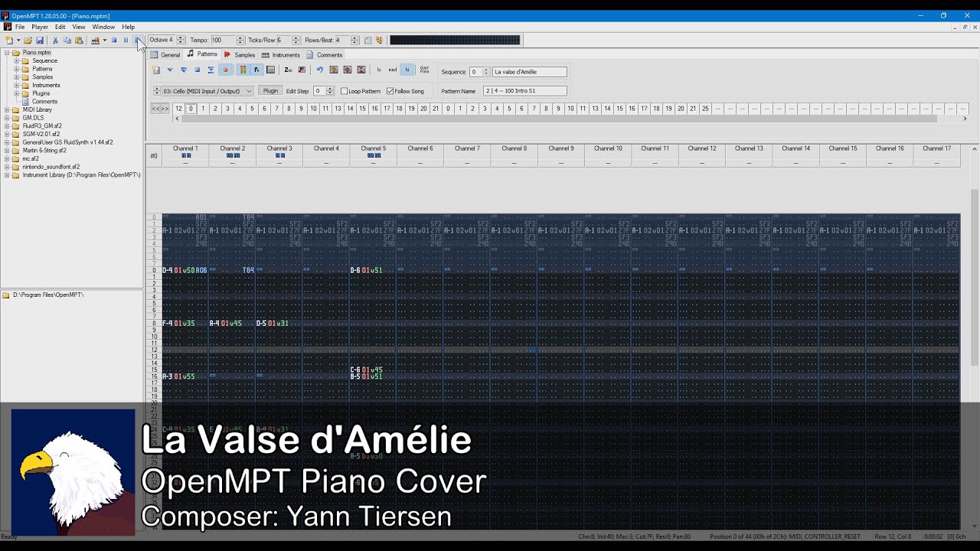Open the Edit menu

point(60,27)
